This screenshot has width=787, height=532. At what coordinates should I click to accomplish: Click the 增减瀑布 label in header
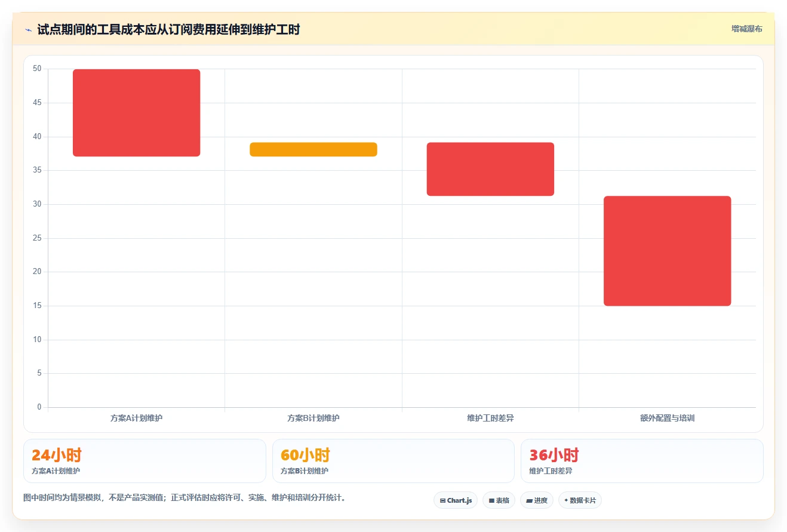tap(746, 29)
